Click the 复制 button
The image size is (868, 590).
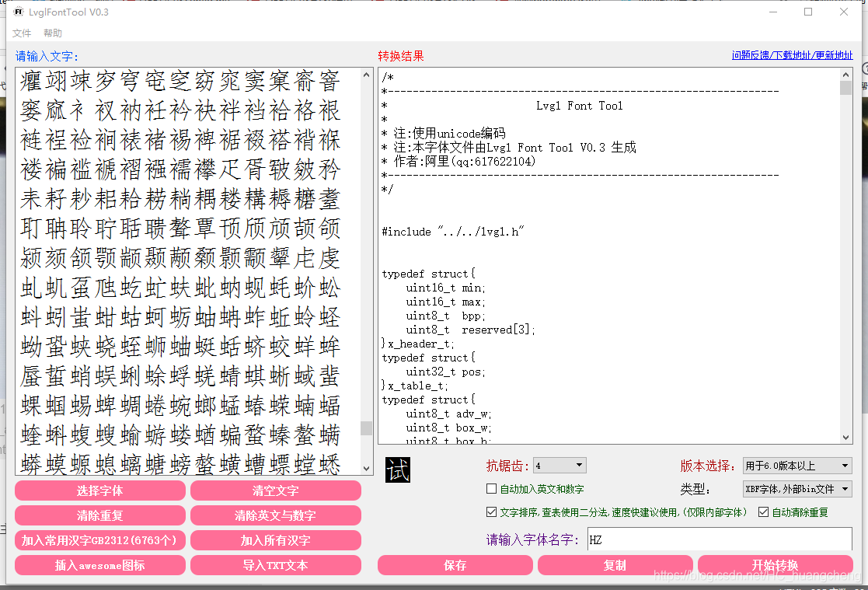615,565
